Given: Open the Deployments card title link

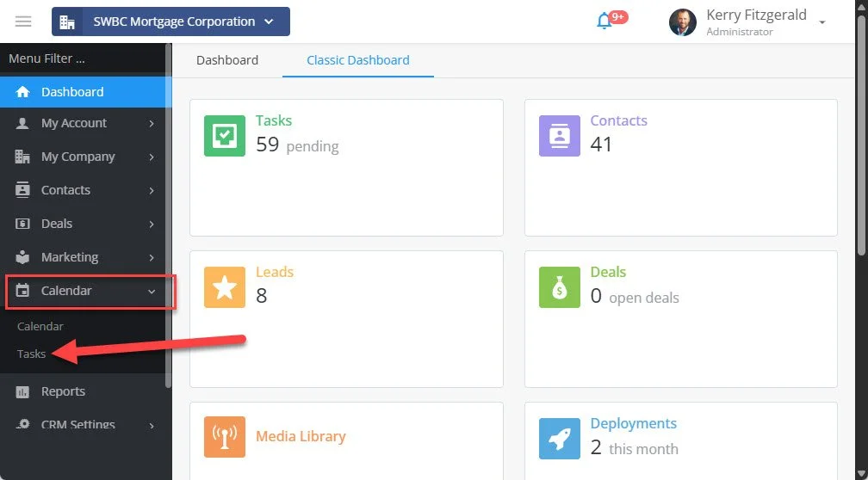Looking at the screenshot, I should pos(633,423).
